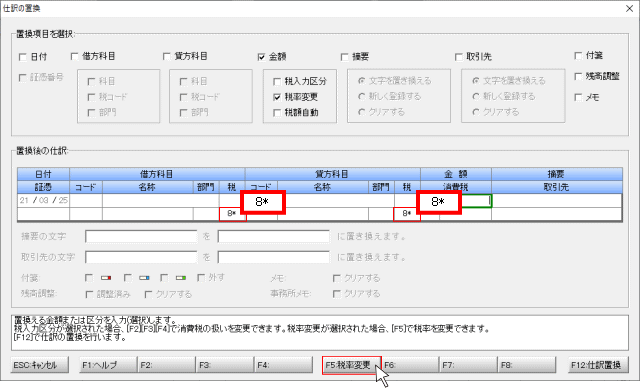Click the F5:税率変更 button
Screen dimensions: 640x388
(351, 365)
